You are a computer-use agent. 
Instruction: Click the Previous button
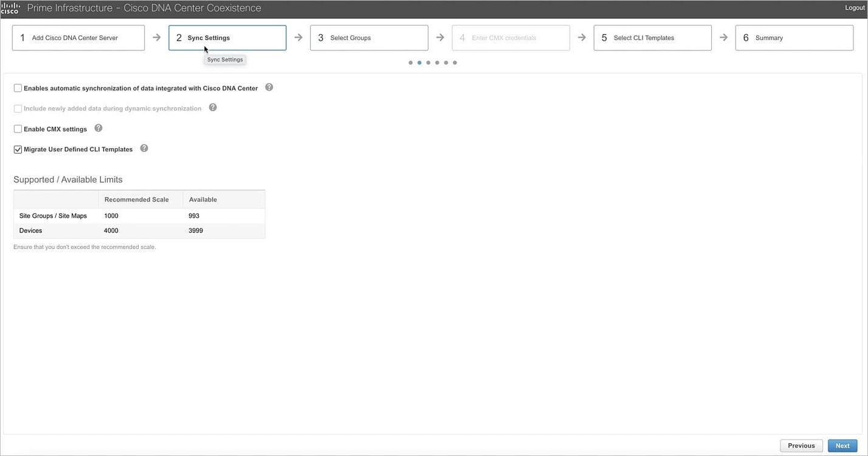[x=801, y=446]
